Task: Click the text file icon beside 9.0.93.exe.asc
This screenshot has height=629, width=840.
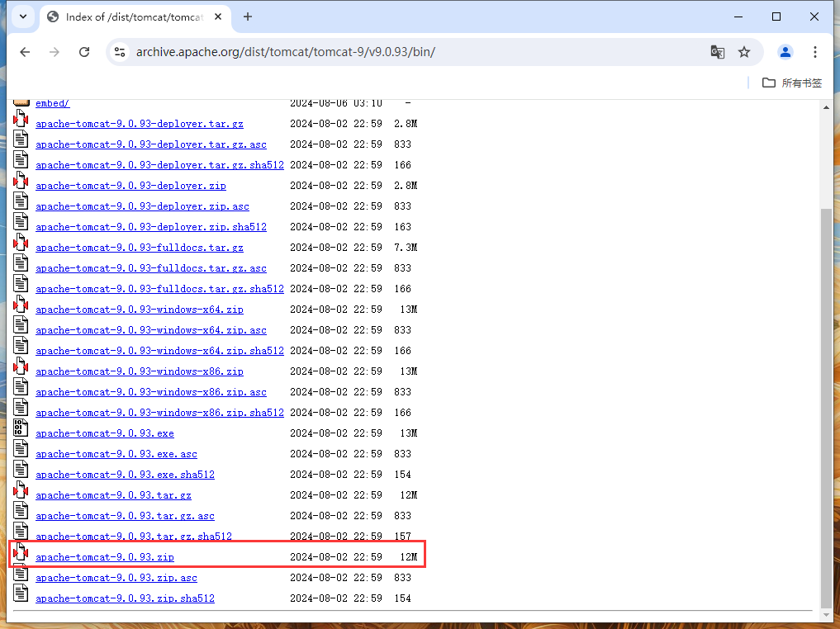Action: pos(21,448)
